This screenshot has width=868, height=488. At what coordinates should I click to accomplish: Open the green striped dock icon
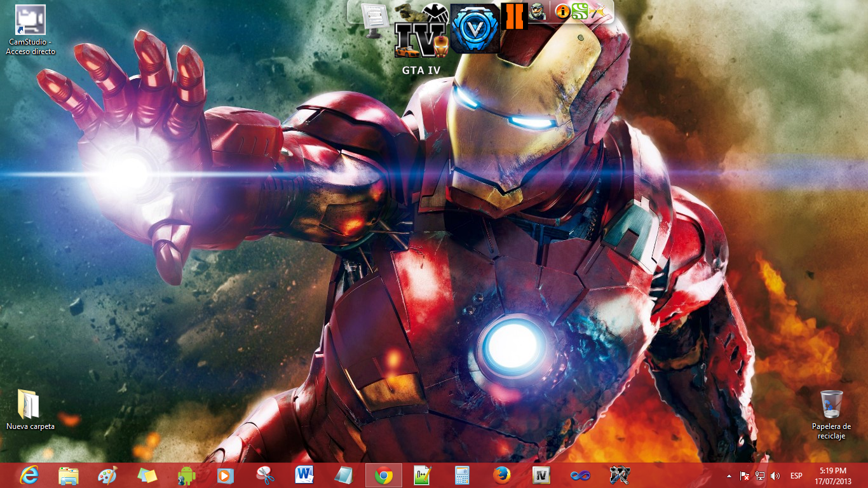(x=579, y=11)
